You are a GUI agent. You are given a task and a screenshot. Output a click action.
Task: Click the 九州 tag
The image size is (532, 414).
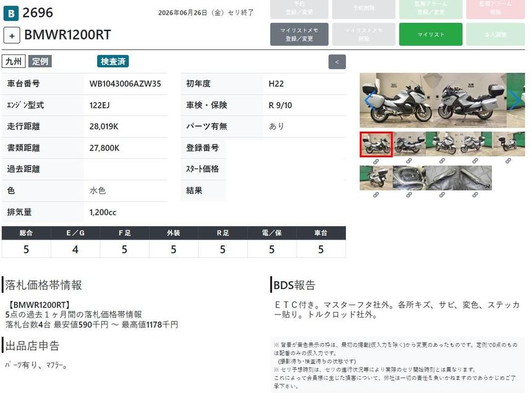click(x=14, y=61)
